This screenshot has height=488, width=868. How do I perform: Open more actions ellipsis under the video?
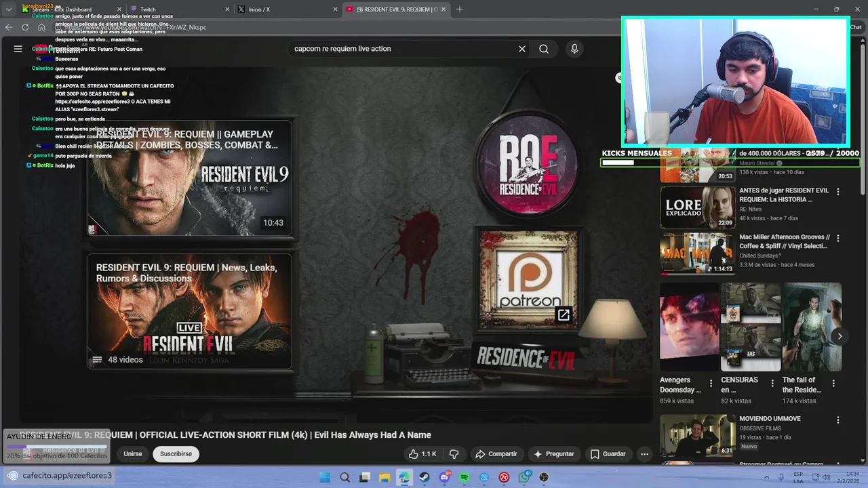point(644,454)
